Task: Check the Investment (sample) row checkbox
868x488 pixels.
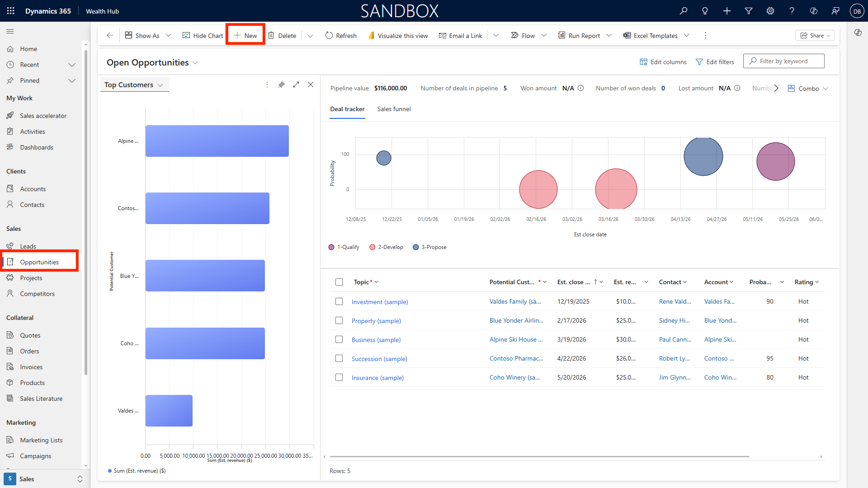Action: coord(339,301)
